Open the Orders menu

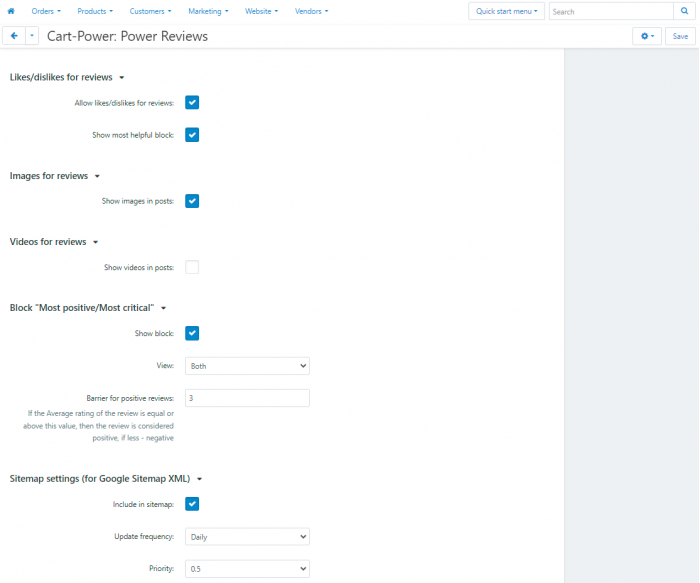(x=46, y=11)
